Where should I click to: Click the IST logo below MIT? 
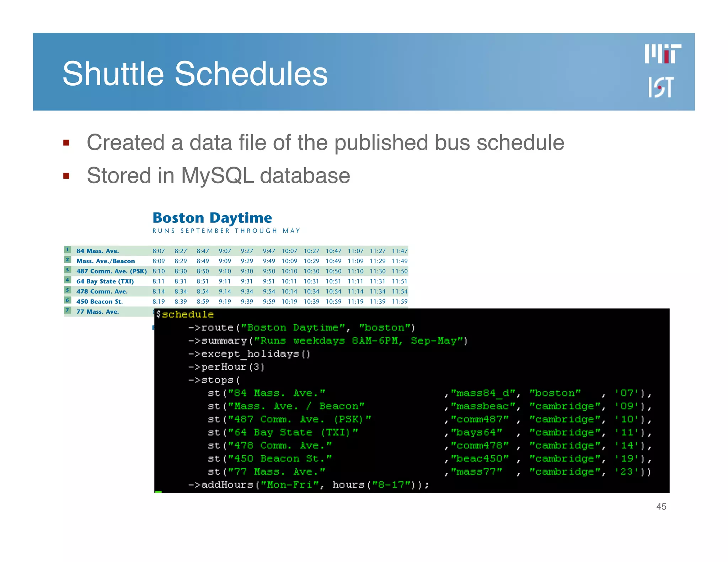pos(660,87)
